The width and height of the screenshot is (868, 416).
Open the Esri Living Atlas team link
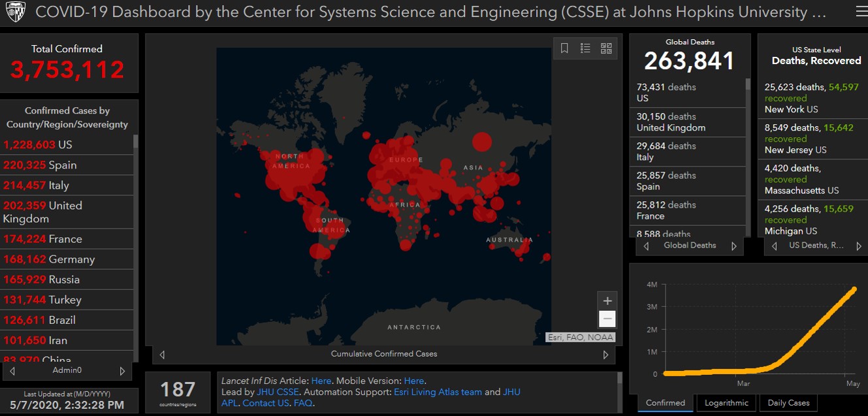click(438, 392)
